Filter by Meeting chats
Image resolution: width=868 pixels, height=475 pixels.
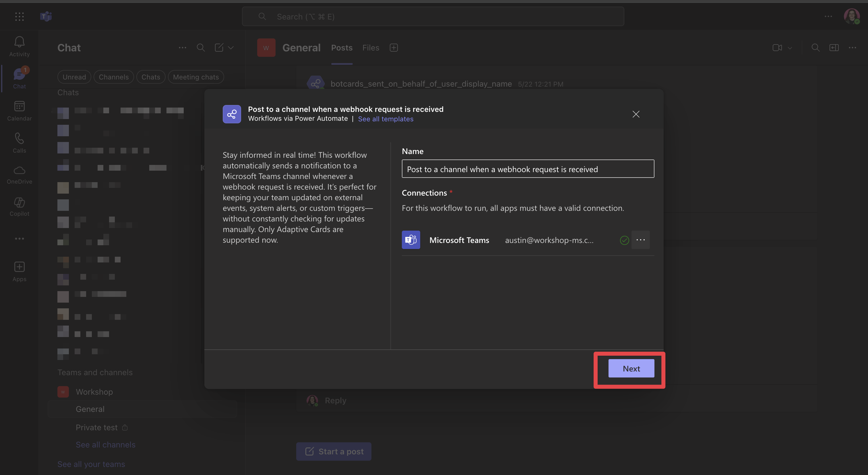click(196, 77)
